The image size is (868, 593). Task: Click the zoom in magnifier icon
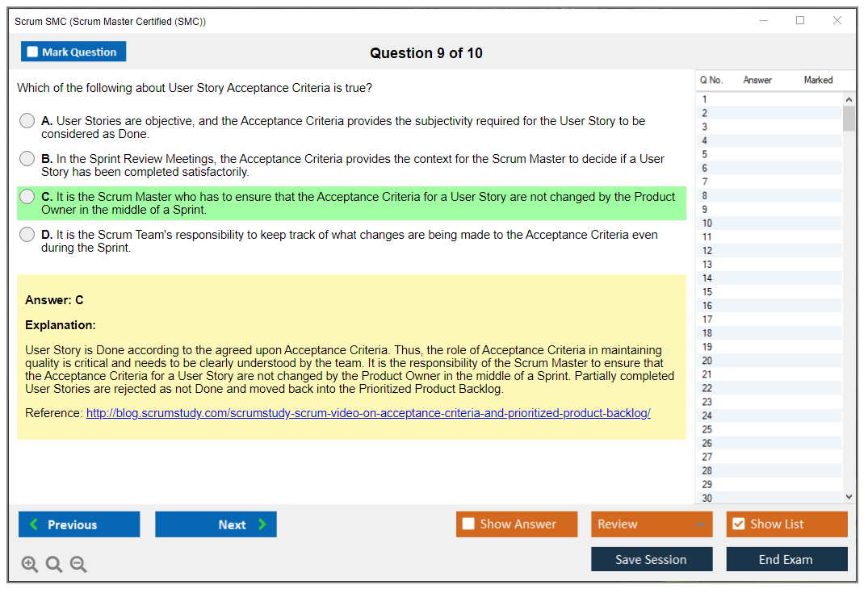[30, 564]
